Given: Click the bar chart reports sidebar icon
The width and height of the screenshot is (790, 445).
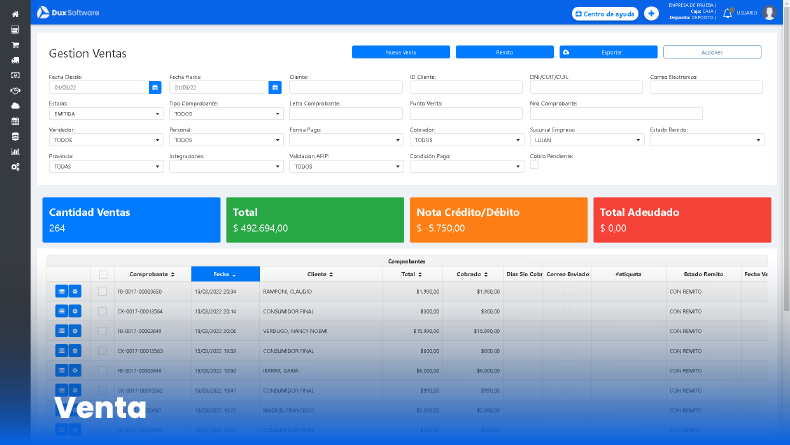Looking at the screenshot, I should (x=15, y=151).
